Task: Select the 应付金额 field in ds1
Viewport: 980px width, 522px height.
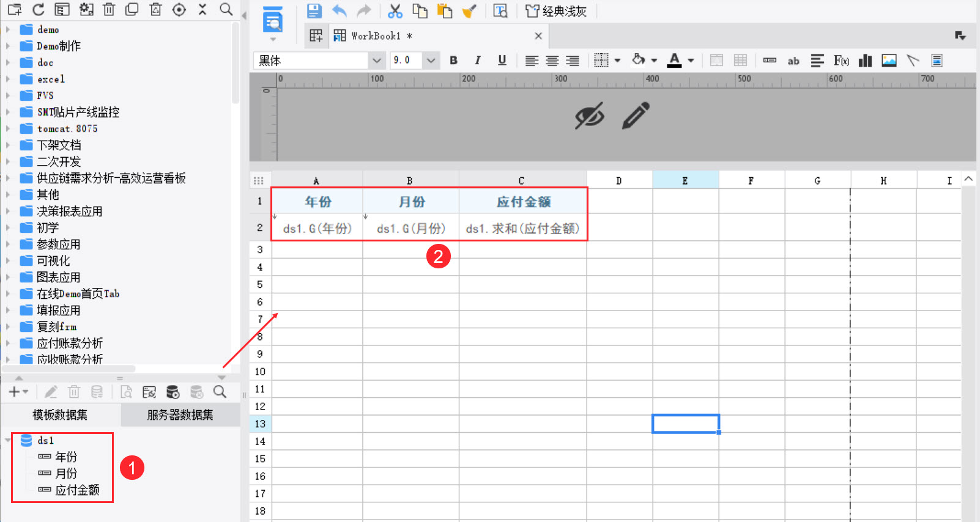Action: point(77,490)
